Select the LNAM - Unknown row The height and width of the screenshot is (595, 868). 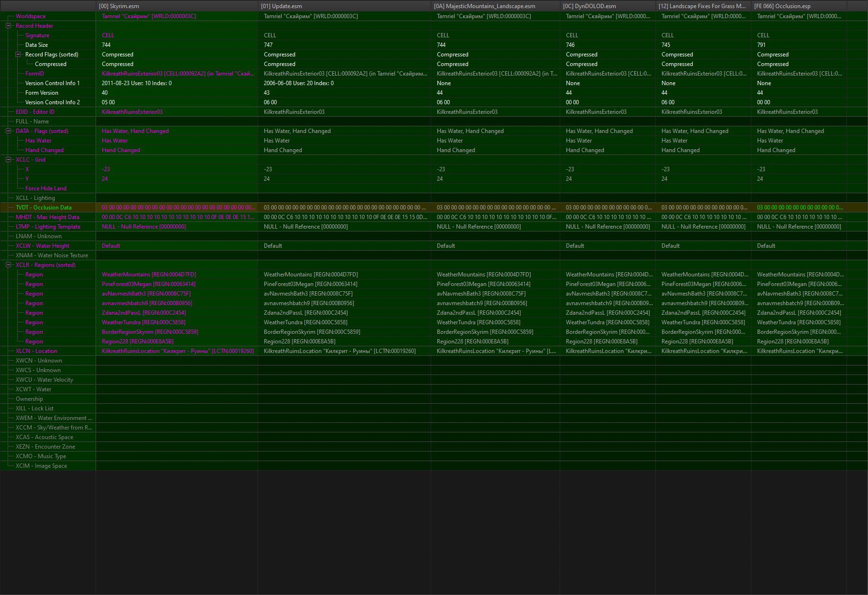point(39,236)
